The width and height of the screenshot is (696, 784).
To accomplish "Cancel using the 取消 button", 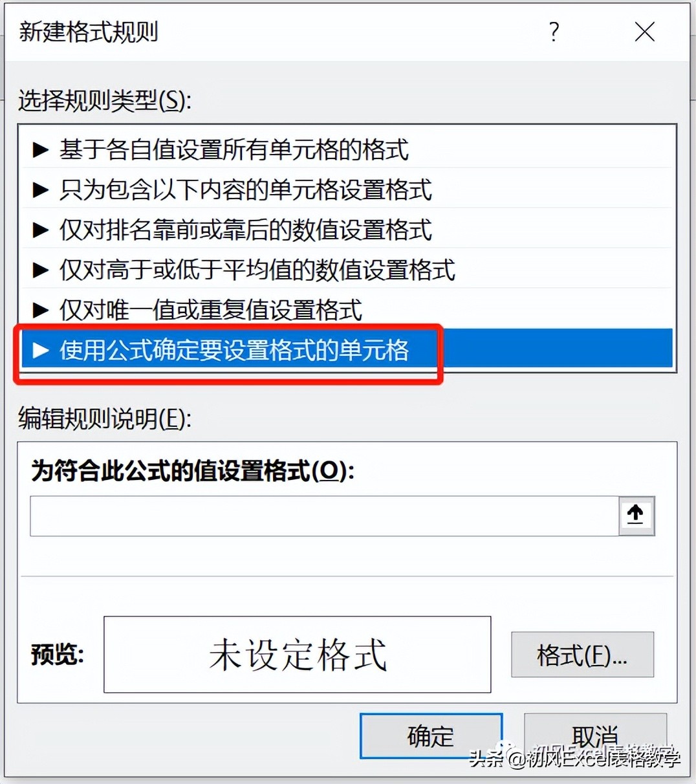I will click(595, 736).
